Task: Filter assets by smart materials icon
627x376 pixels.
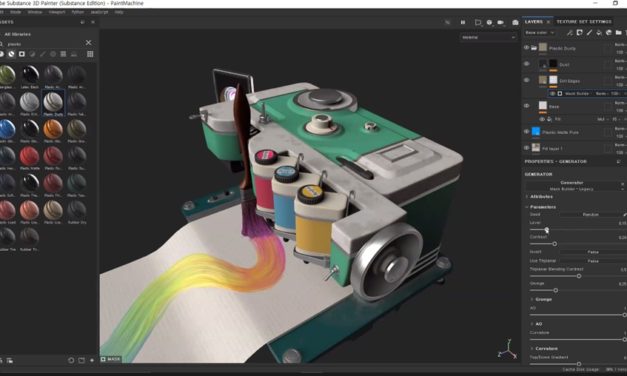Action: point(12,54)
